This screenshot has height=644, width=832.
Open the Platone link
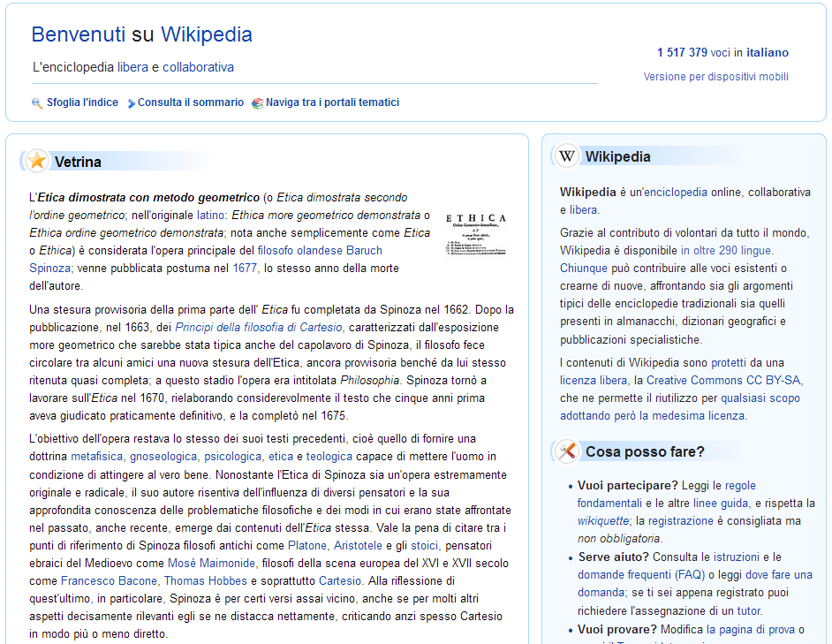click(x=307, y=545)
